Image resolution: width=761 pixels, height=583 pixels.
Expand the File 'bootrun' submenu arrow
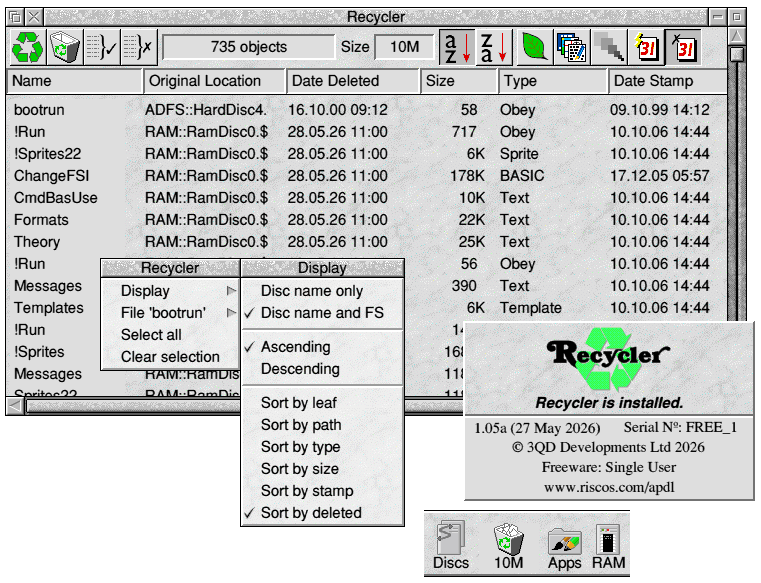tap(232, 313)
